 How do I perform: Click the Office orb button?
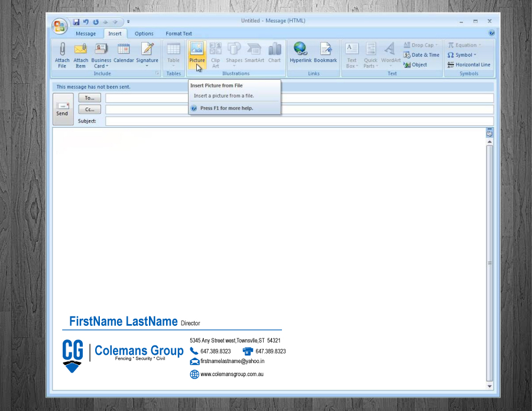60,25
